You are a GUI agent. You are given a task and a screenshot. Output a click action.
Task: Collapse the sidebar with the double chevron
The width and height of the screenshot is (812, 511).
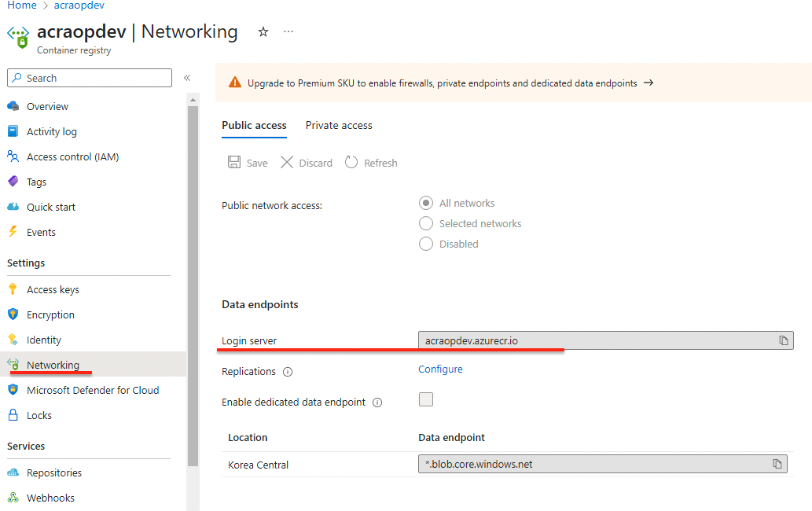click(187, 78)
